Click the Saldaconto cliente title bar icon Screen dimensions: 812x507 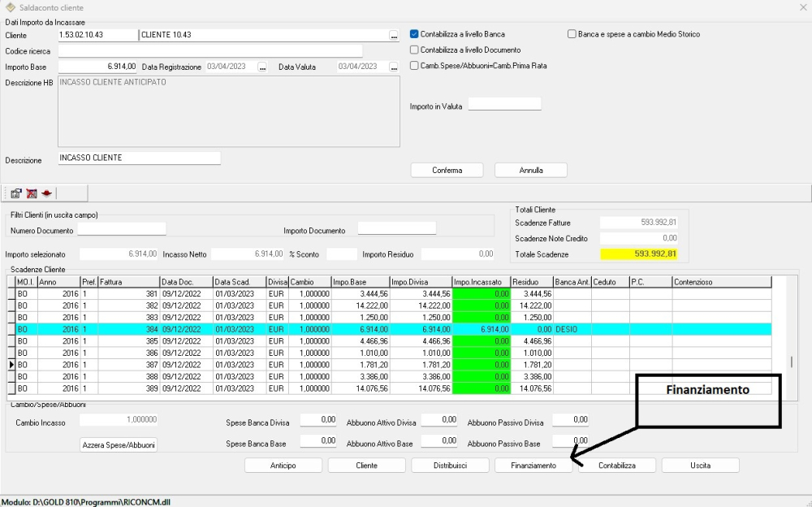(x=9, y=7)
